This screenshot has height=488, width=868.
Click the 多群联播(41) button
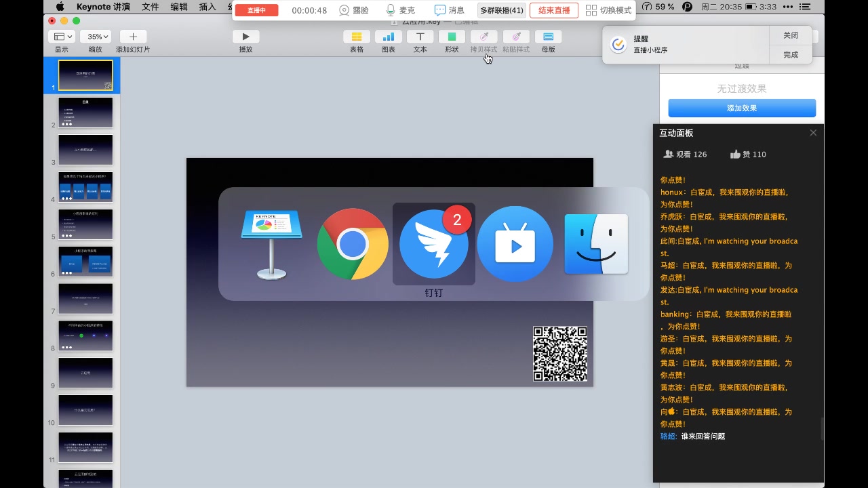502,10
